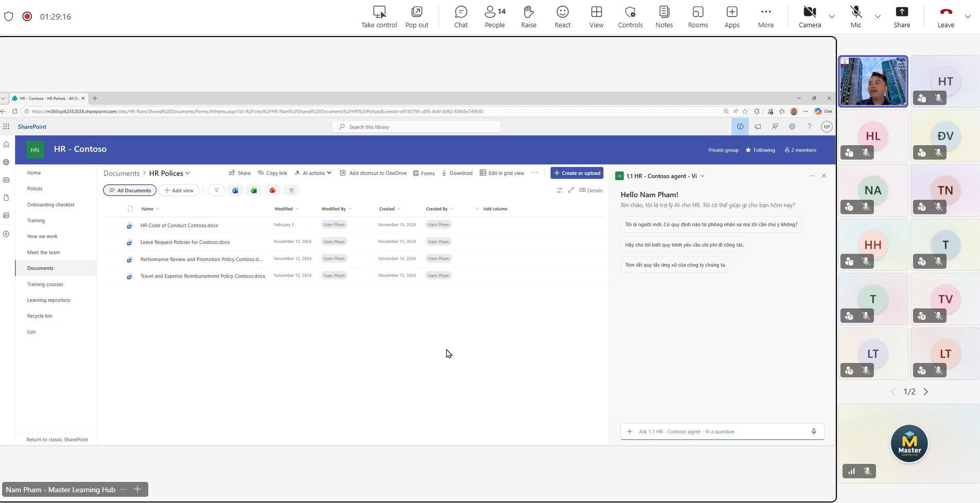Raise your hand in the meeting
The image size is (980, 503).
pyautogui.click(x=528, y=16)
